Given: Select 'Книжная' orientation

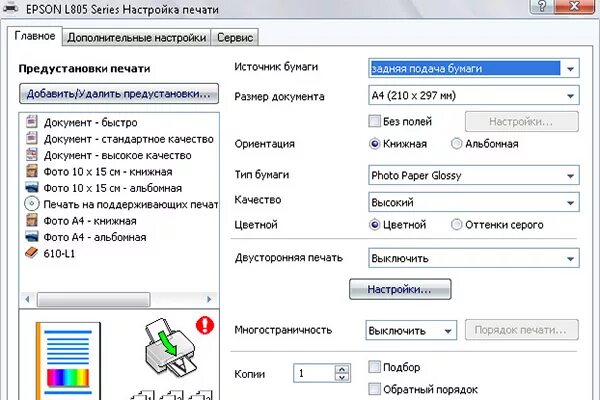Looking at the screenshot, I should 375,144.
